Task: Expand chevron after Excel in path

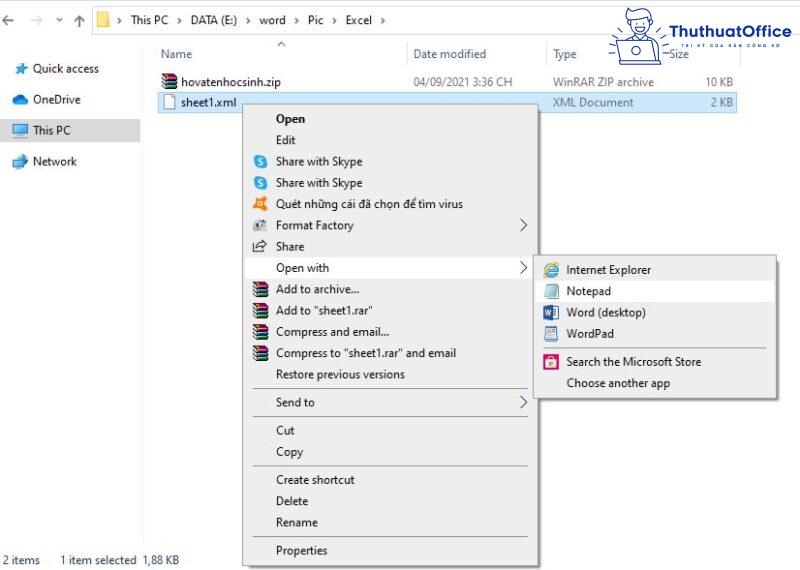Action: point(383,20)
